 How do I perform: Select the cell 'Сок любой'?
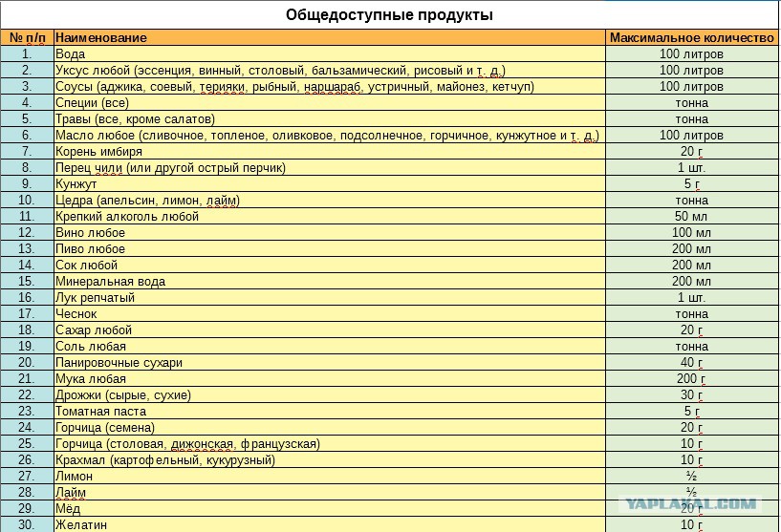[x=330, y=265]
